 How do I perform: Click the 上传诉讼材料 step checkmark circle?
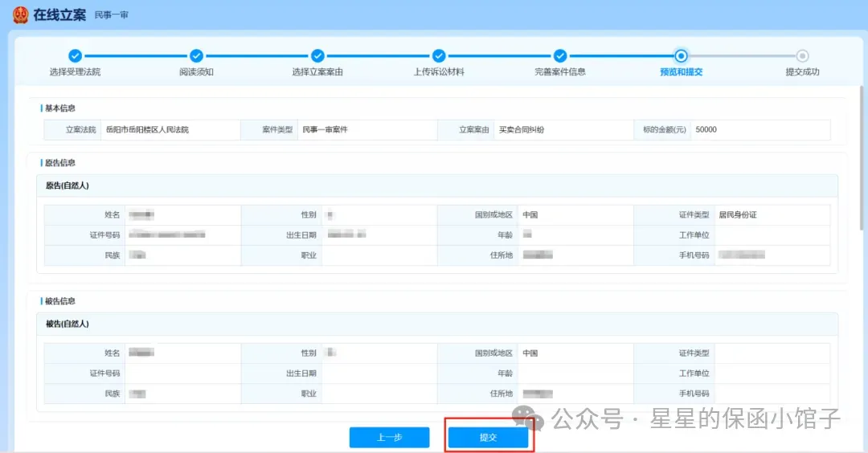pyautogui.click(x=439, y=56)
